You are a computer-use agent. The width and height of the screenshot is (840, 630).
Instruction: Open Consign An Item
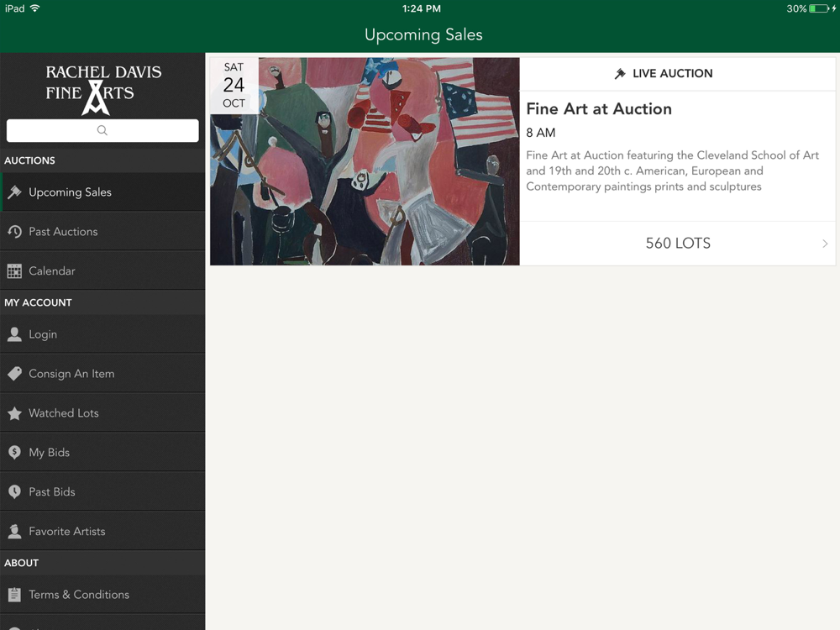pyautogui.click(x=102, y=374)
